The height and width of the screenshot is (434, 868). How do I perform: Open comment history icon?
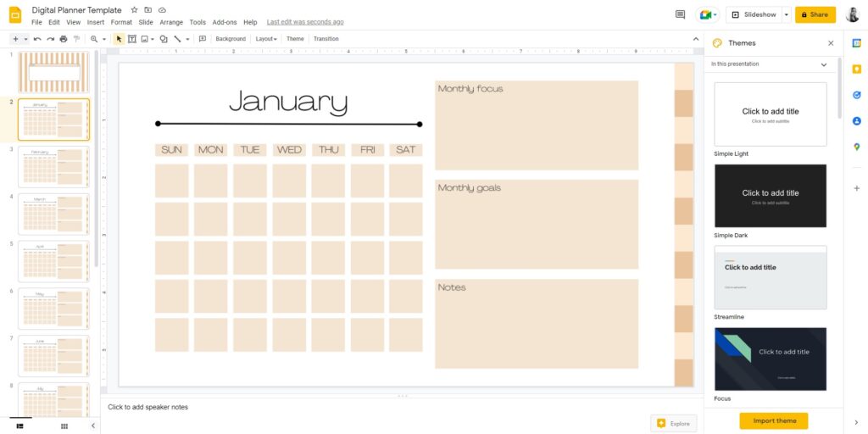[680, 14]
